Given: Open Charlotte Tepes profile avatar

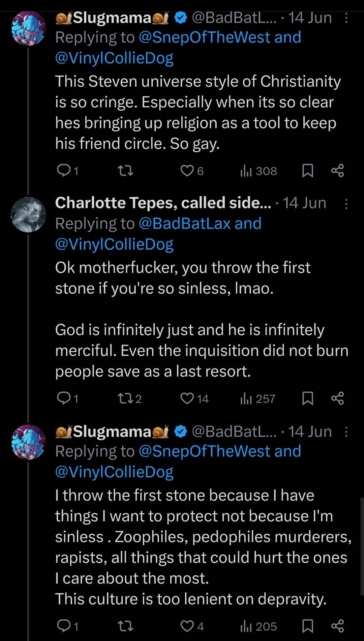Looking at the screenshot, I should (x=28, y=215).
